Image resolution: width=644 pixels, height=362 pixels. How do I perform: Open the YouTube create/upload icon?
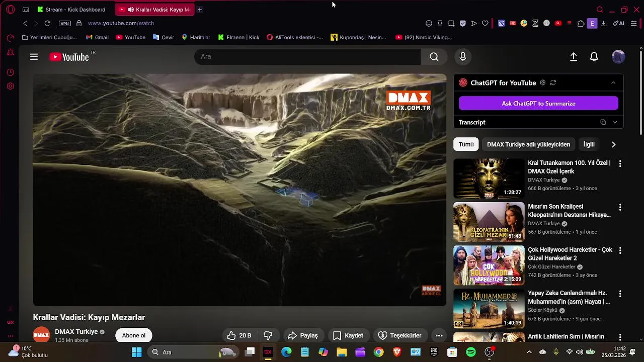(574, 57)
